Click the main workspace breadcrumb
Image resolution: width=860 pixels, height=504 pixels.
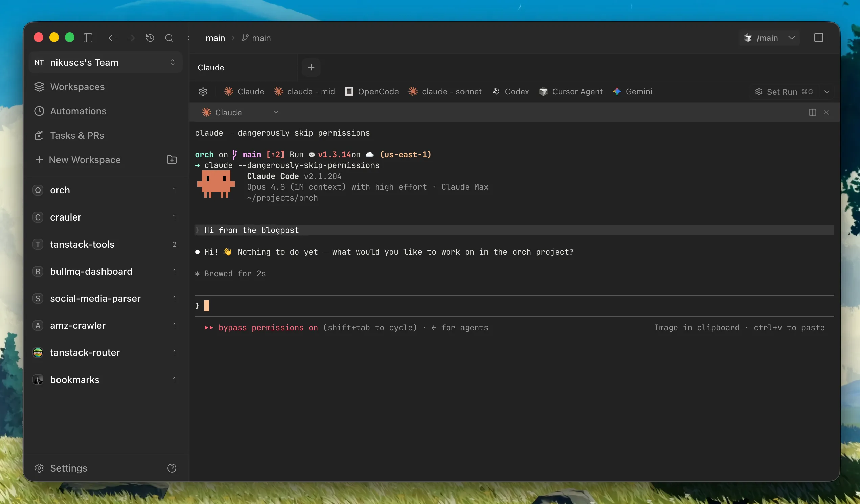[216, 38]
